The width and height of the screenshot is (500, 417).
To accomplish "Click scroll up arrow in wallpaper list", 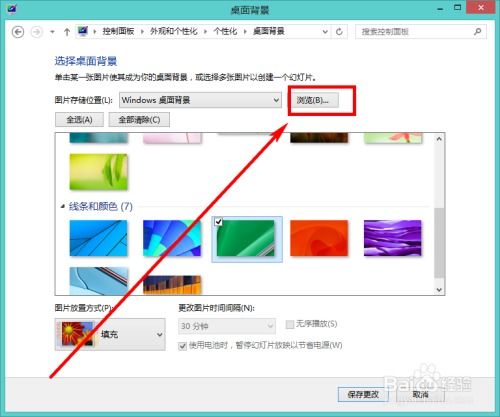I will [439, 139].
